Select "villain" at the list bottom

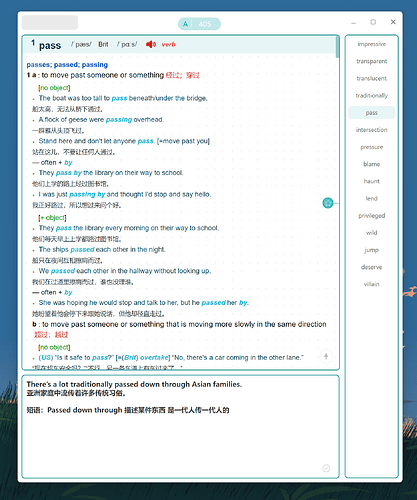[371, 284]
